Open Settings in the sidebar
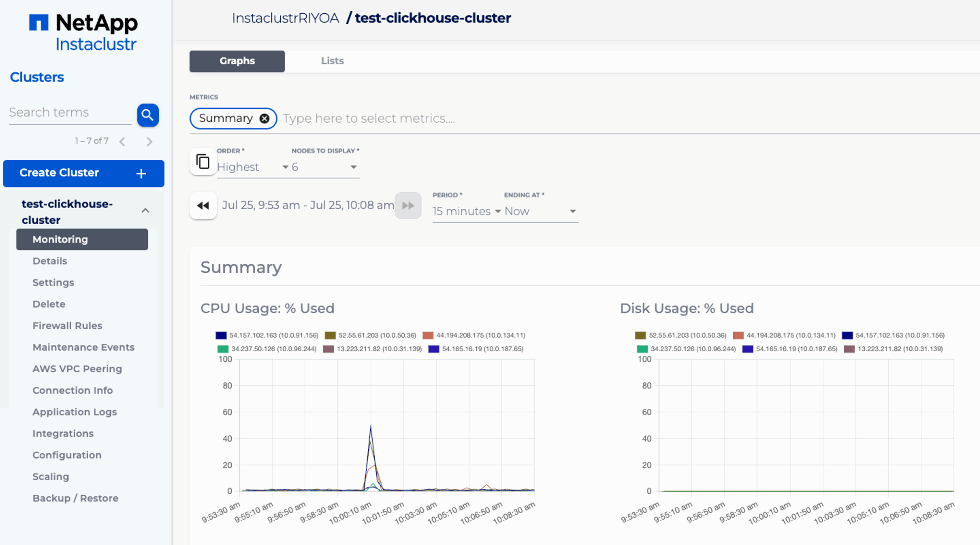Viewport: 980px width, 545px height. (x=53, y=282)
